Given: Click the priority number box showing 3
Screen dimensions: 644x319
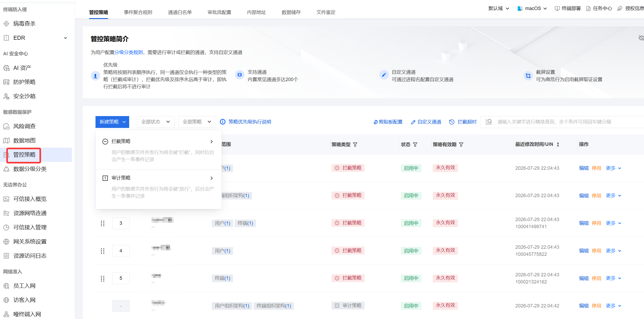Looking at the screenshot, I should coord(121,223).
